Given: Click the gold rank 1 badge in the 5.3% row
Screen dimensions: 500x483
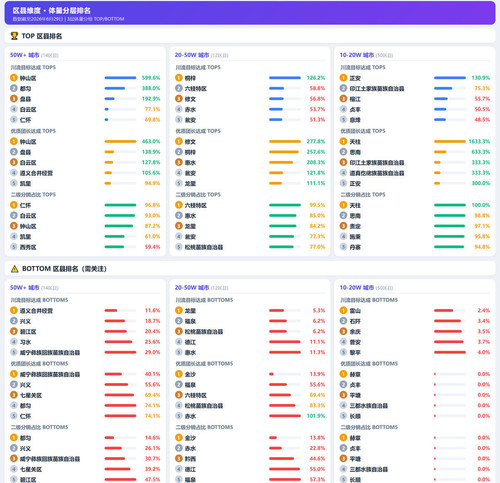Looking at the screenshot, I should pyautogui.click(x=179, y=310).
